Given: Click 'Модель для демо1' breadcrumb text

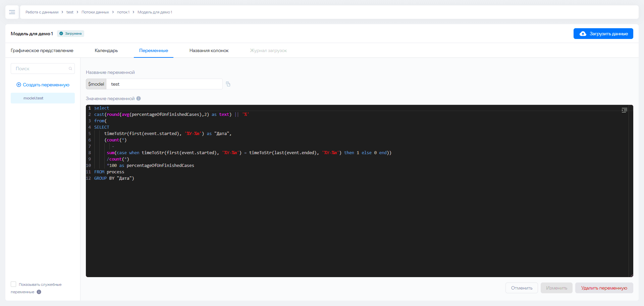Looking at the screenshot, I should click(155, 12).
